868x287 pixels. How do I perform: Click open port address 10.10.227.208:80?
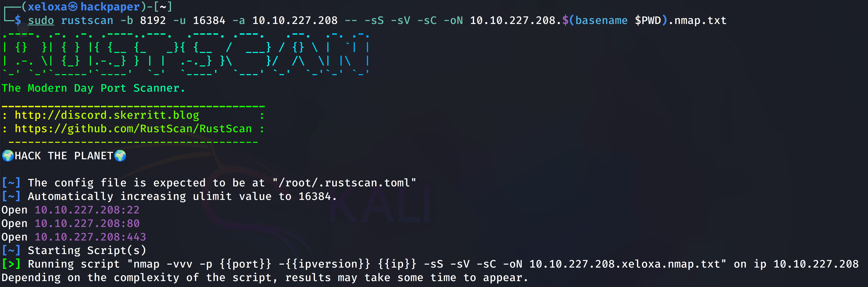coord(87,223)
